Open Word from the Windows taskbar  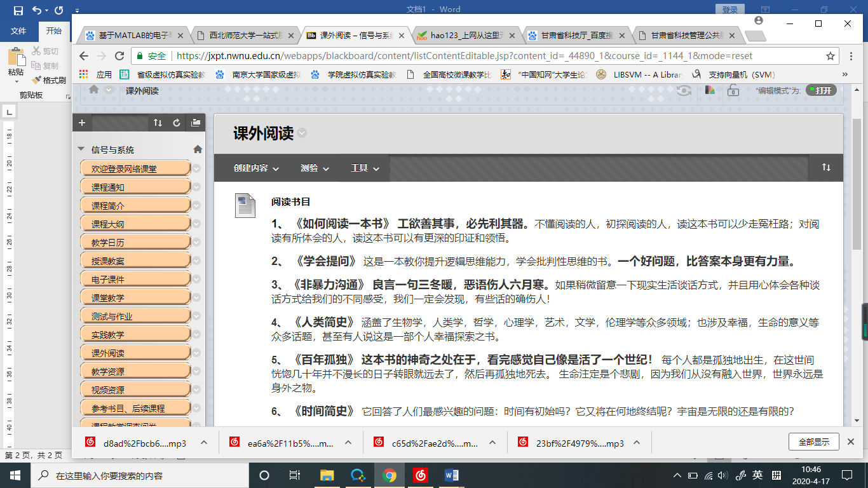click(x=452, y=475)
